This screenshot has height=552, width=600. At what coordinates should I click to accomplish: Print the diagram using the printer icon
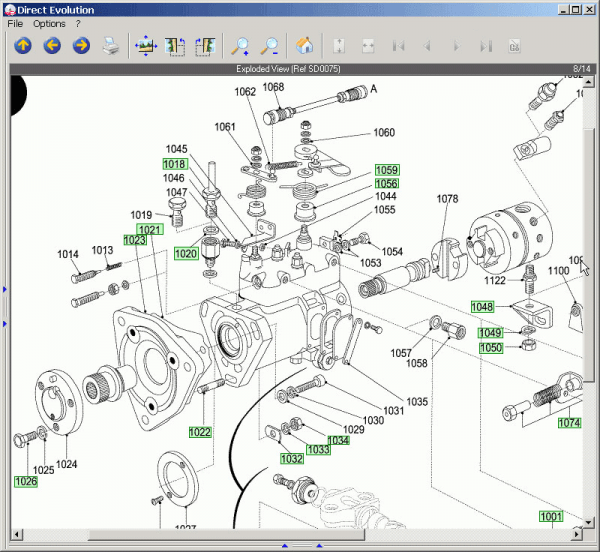(x=111, y=46)
